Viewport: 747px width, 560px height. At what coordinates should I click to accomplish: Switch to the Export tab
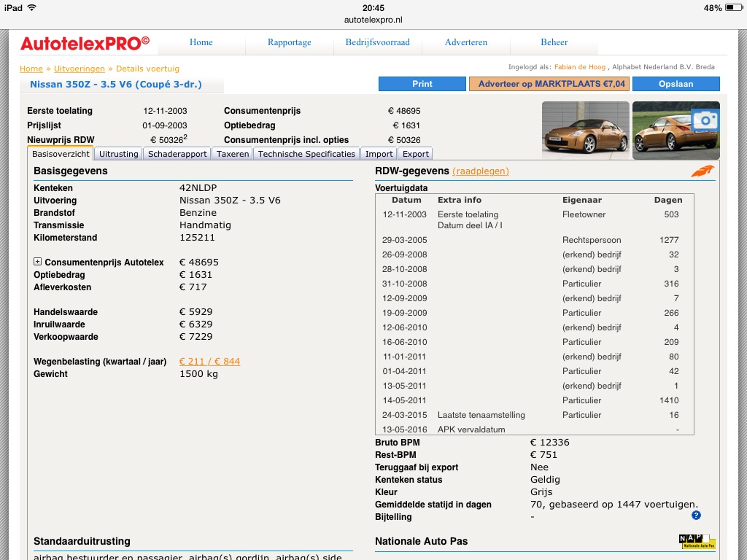pyautogui.click(x=415, y=154)
